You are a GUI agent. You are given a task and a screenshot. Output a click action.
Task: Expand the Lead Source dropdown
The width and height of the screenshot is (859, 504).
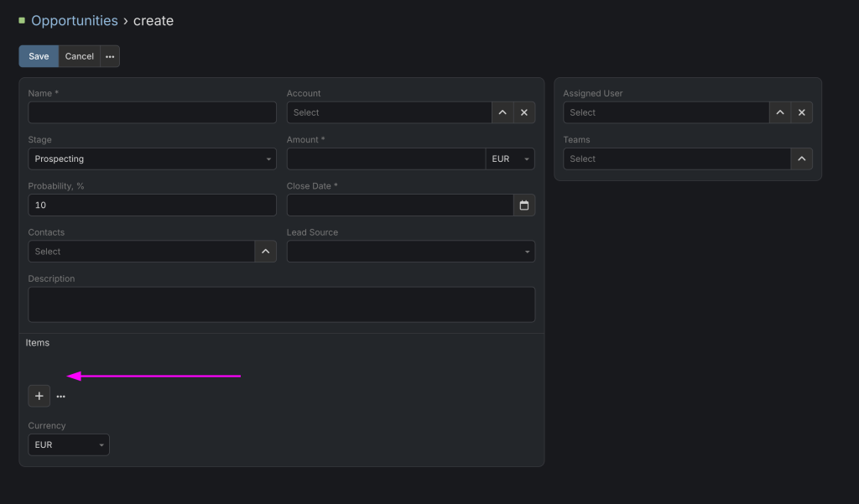(410, 252)
